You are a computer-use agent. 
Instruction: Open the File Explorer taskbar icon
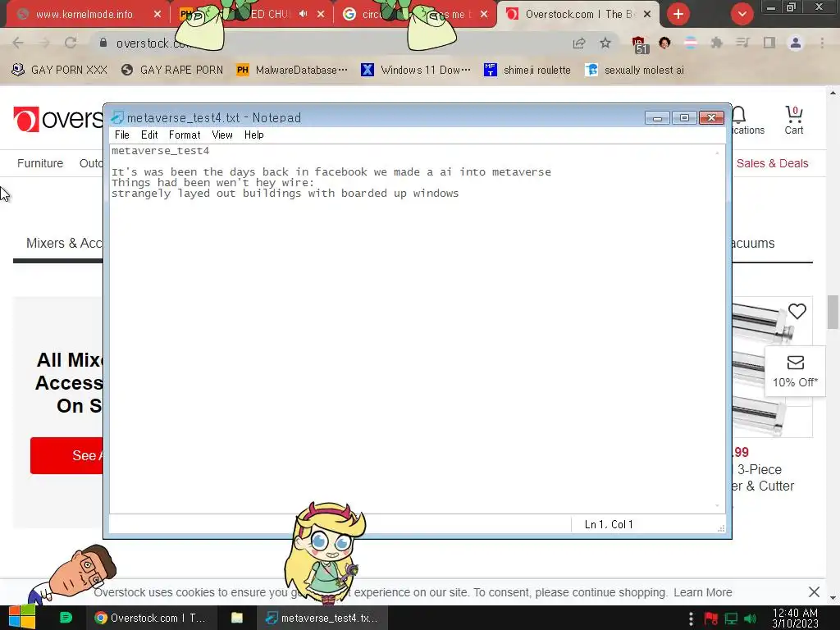coord(237,618)
